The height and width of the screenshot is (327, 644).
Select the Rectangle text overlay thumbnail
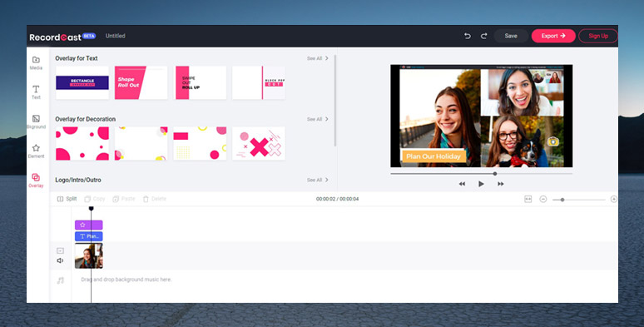click(x=82, y=82)
